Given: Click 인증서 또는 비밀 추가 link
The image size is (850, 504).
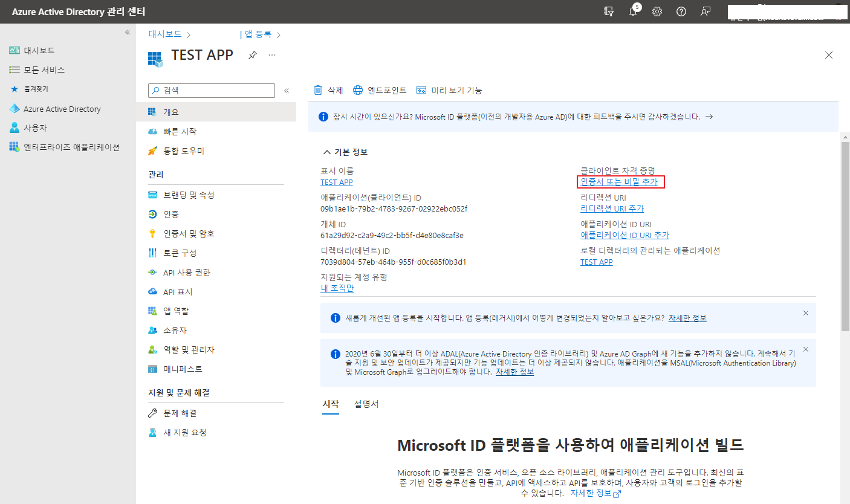Looking at the screenshot, I should [619, 181].
